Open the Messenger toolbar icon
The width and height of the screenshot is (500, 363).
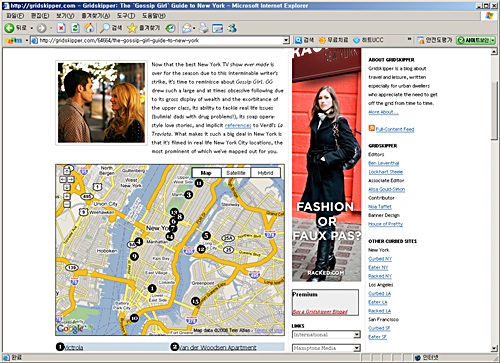(x=232, y=28)
